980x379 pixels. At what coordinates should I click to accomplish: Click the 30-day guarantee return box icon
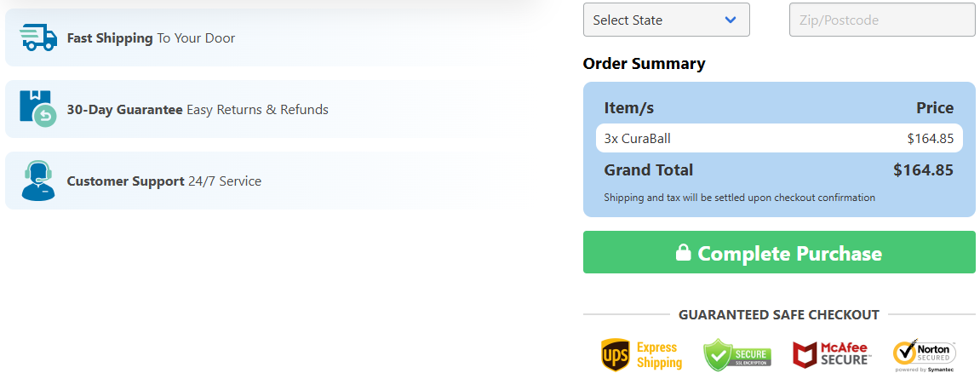point(38,108)
